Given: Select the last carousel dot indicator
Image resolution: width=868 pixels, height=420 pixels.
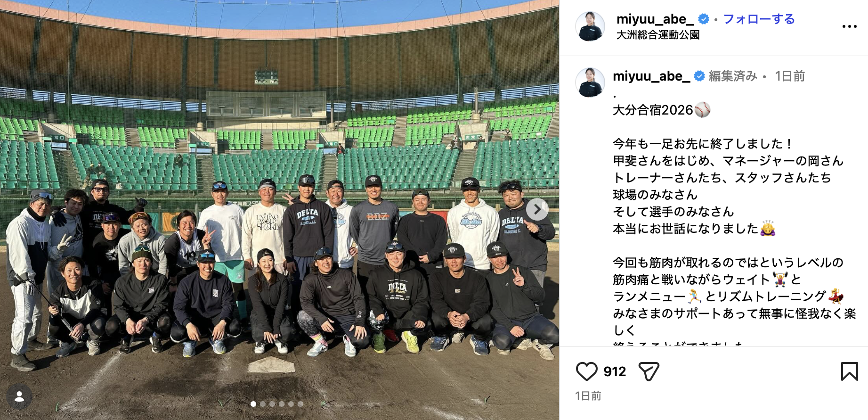Looking at the screenshot, I should point(300,404).
